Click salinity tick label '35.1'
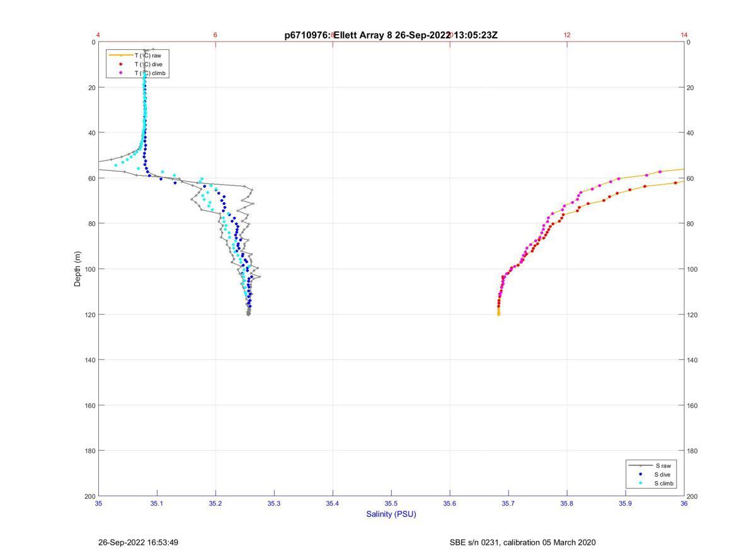 (x=157, y=503)
